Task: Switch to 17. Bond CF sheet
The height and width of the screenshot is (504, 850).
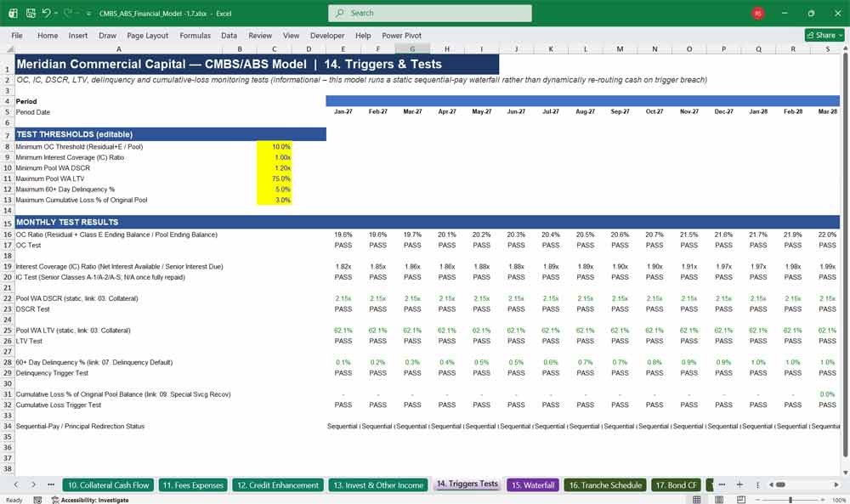Action: tap(676, 485)
